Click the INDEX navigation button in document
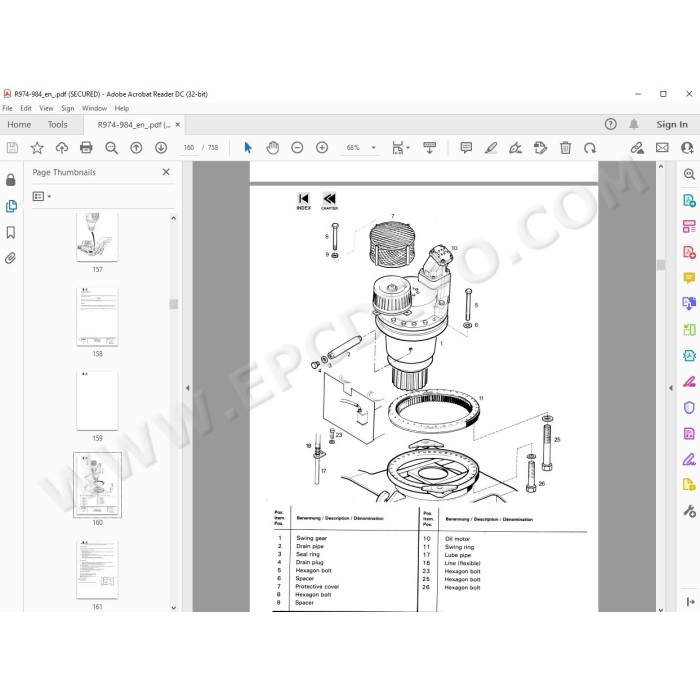 [x=304, y=201]
